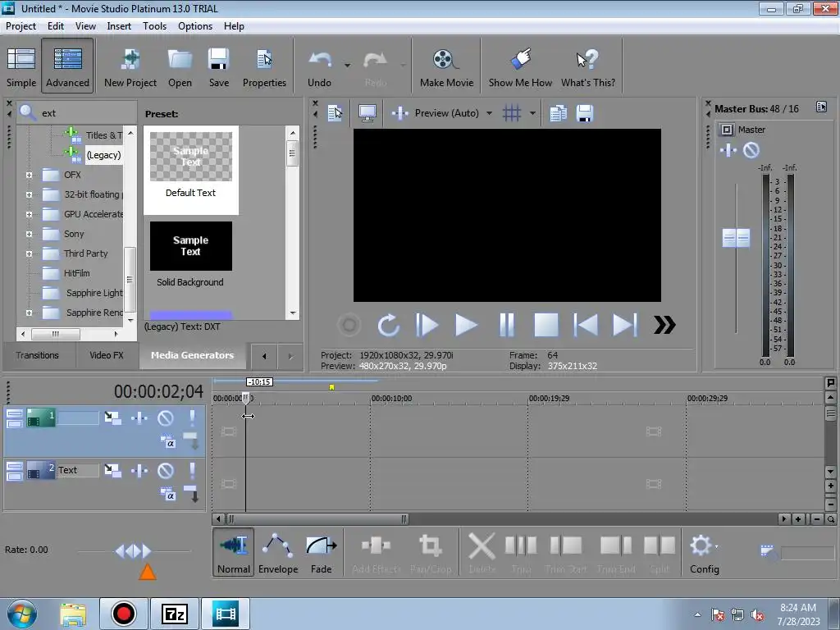Viewport: 840px width, 630px height.
Task: Open the Insert menu
Action: (119, 25)
